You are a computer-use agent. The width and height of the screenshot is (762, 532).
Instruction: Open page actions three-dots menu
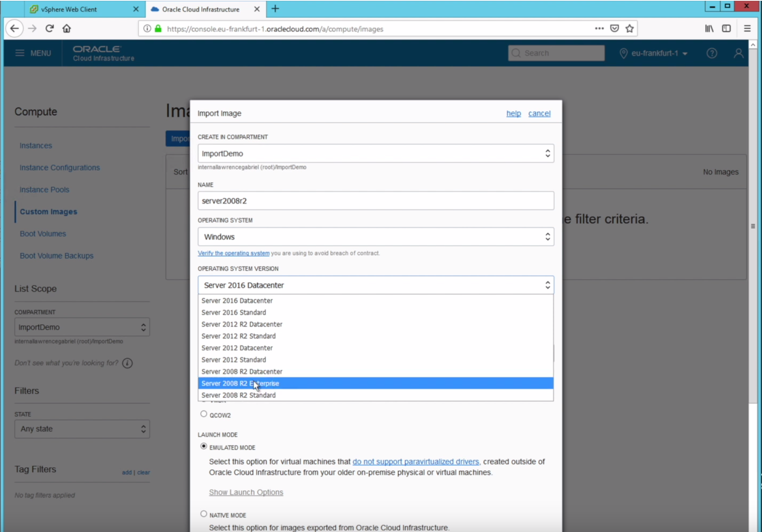[599, 29]
